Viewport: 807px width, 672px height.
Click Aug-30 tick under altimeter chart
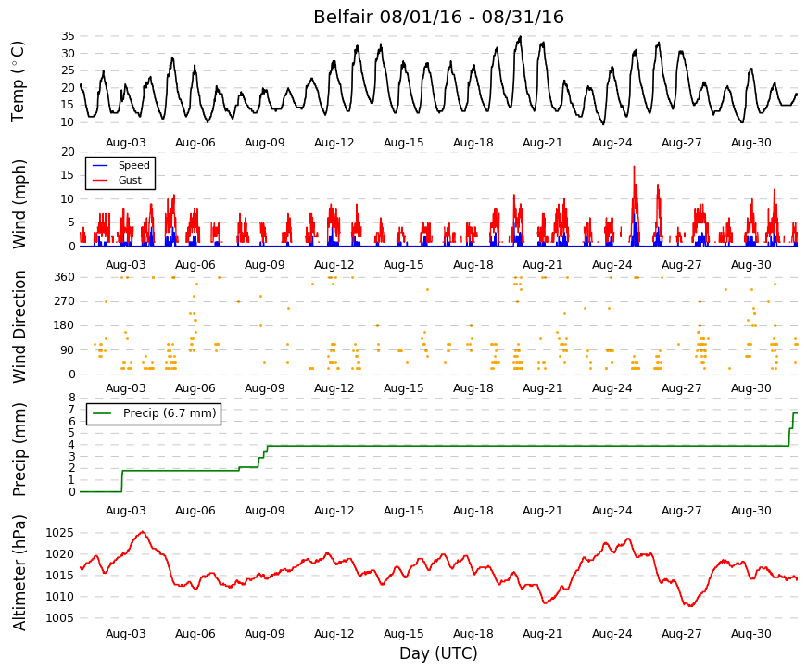[x=750, y=634]
